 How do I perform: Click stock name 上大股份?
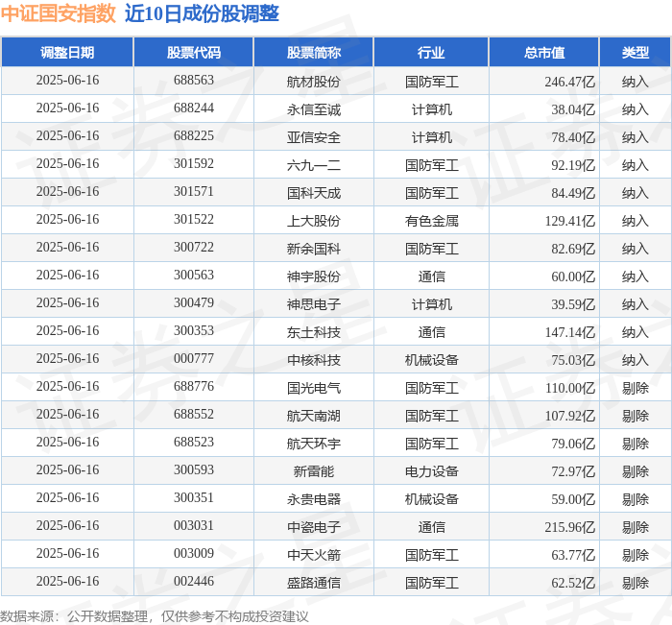click(x=314, y=221)
